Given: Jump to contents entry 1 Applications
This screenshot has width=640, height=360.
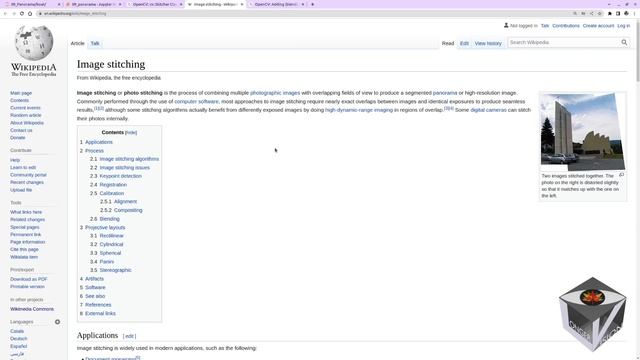Looking at the screenshot, I should tap(96, 142).
